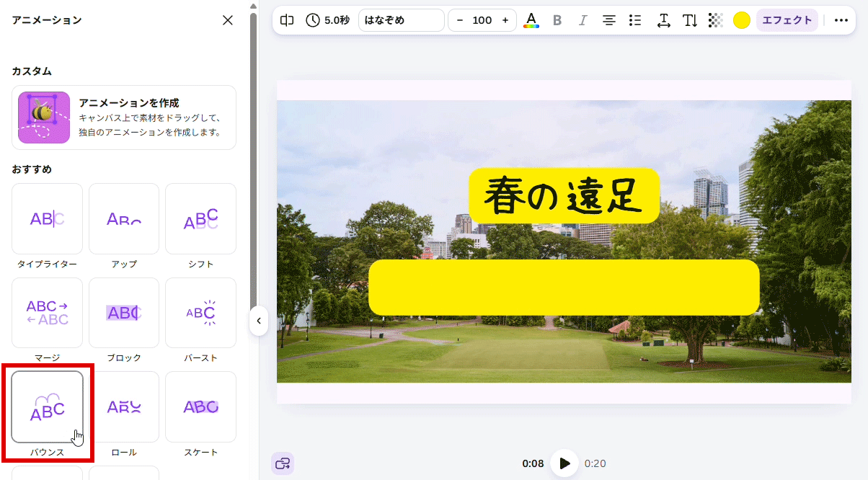This screenshot has height=480, width=868.
Task: Select the タイプライター animation
Action: click(48, 219)
